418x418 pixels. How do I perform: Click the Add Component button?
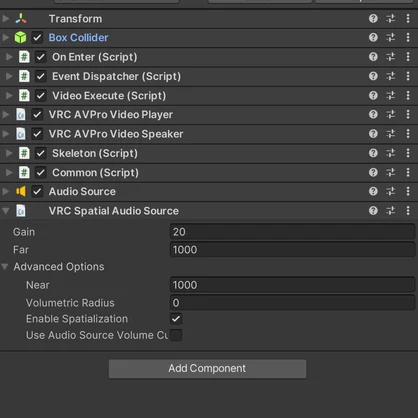(207, 368)
